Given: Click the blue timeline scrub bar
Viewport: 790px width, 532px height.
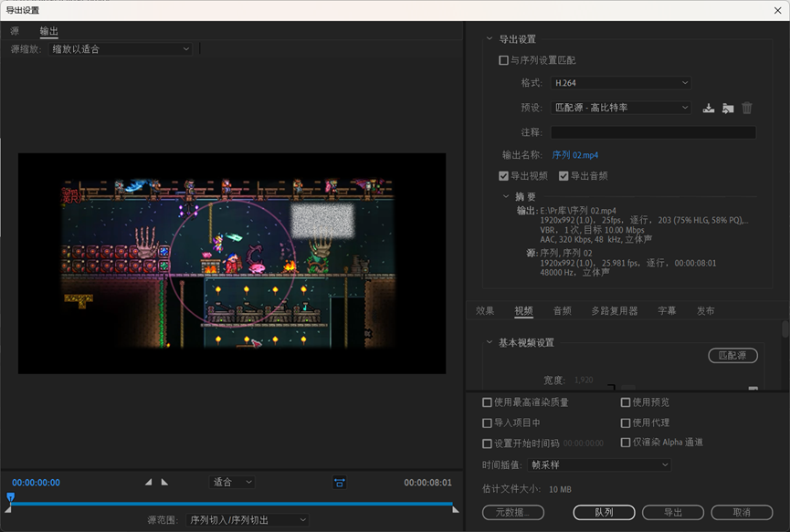Looking at the screenshot, I should click(x=228, y=503).
